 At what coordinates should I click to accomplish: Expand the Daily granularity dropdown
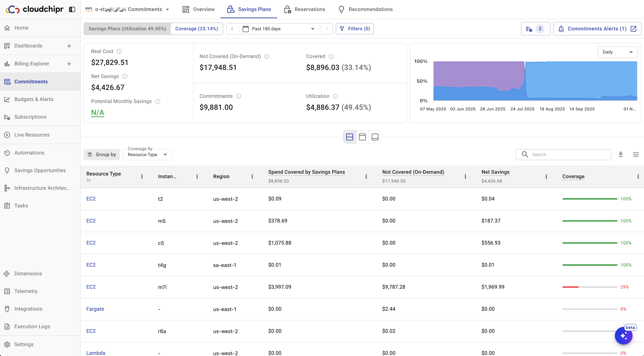[x=617, y=52]
